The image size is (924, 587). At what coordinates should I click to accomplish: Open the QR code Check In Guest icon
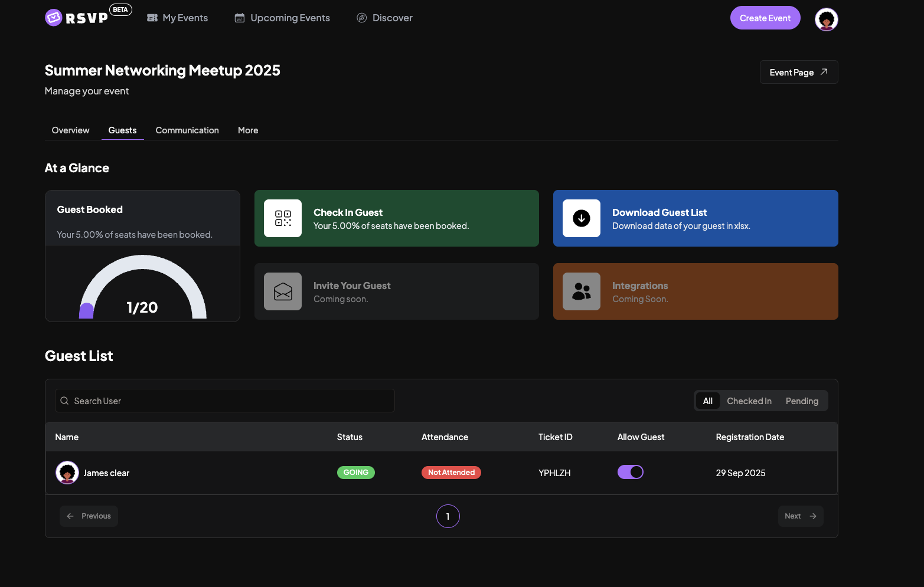point(283,218)
